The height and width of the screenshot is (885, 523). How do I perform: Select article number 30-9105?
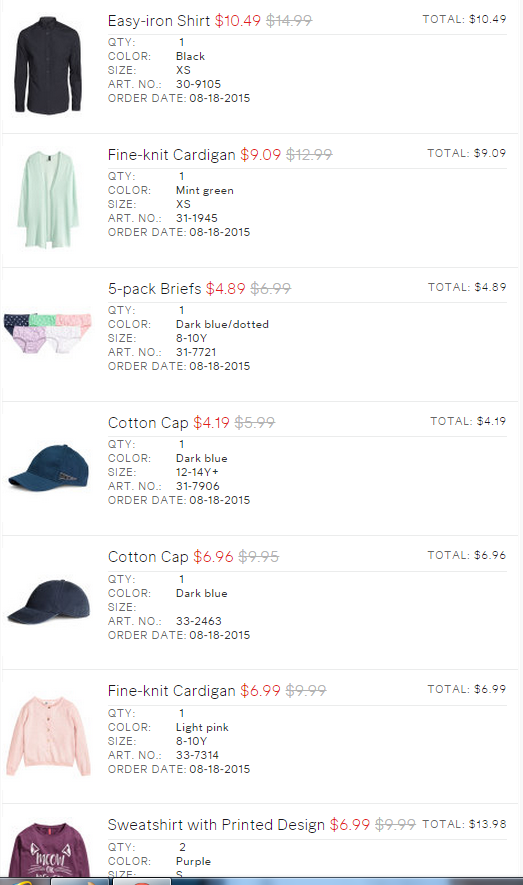click(x=198, y=84)
